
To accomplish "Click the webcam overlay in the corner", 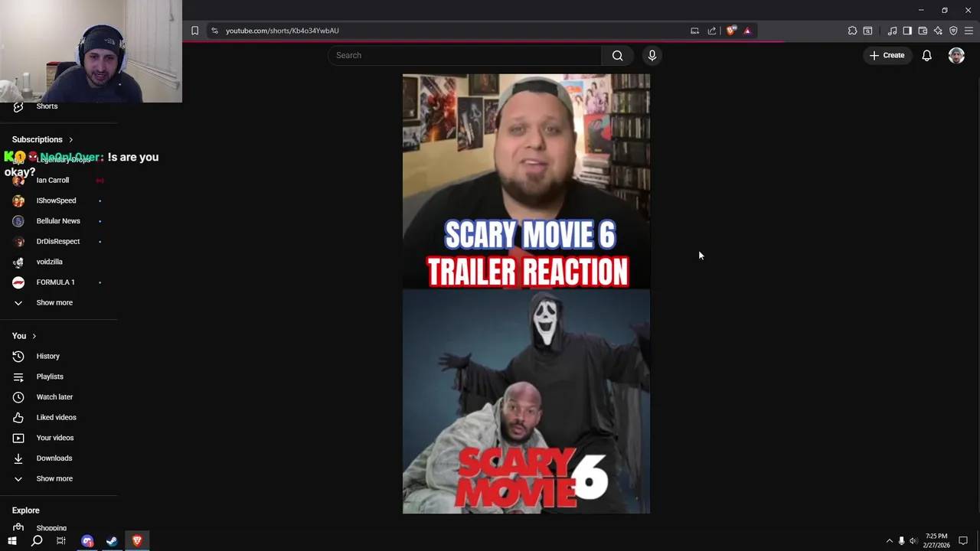I will point(91,51).
